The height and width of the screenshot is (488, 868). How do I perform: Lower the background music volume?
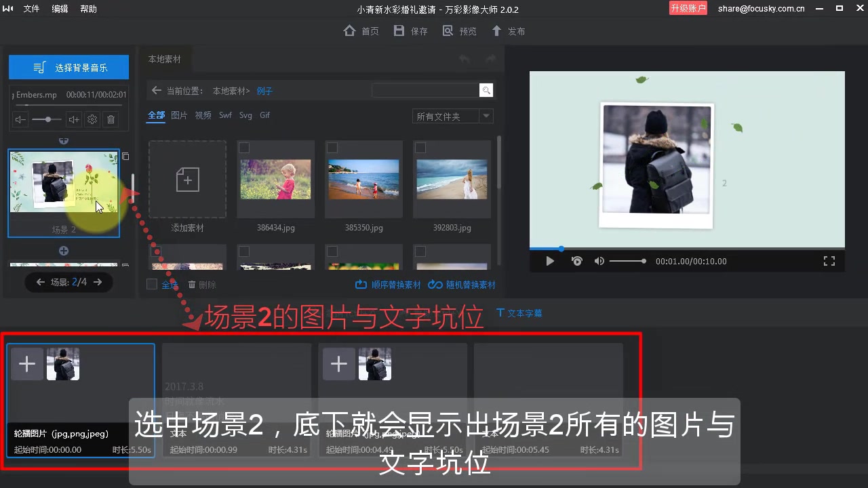pos(20,119)
